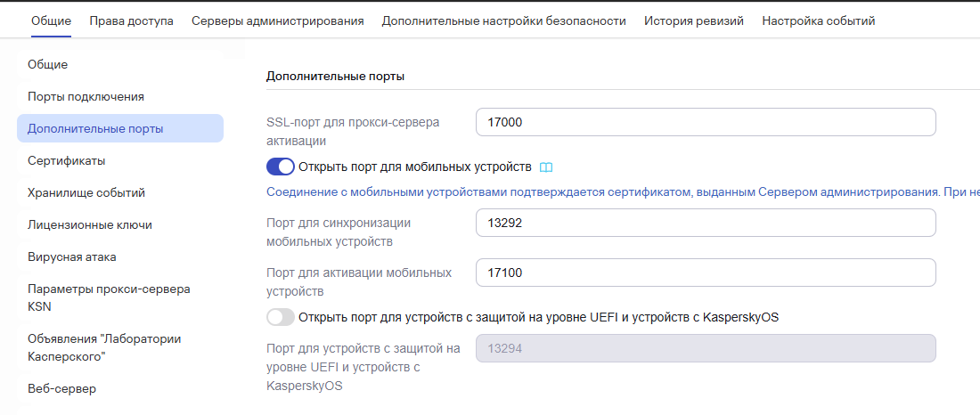This screenshot has height=415, width=980.
Task: Open Порты подключения section
Action: click(86, 96)
